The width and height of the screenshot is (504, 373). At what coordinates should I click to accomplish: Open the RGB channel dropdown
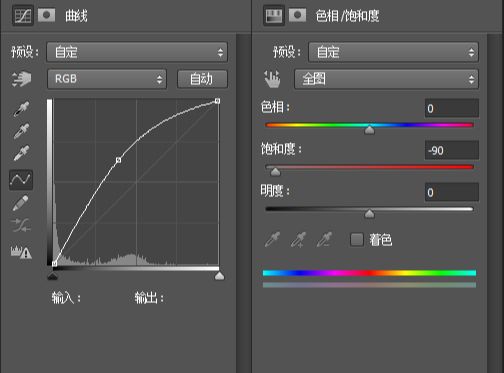[x=107, y=79]
